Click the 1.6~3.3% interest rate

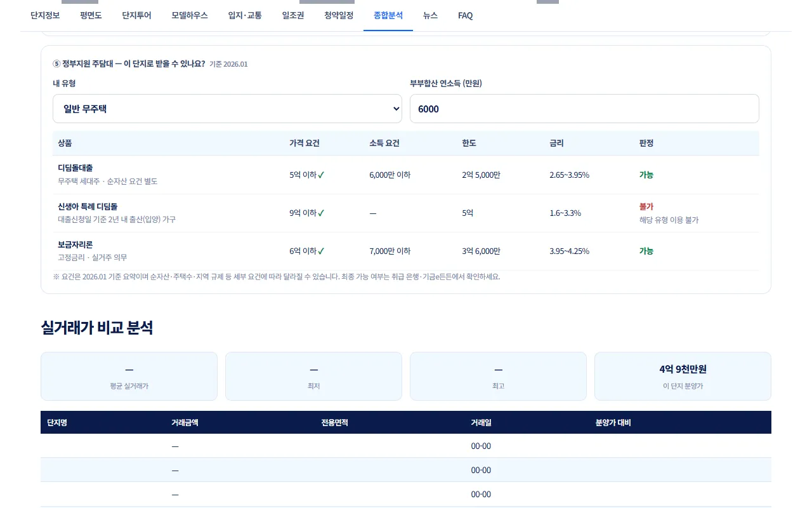coord(565,213)
